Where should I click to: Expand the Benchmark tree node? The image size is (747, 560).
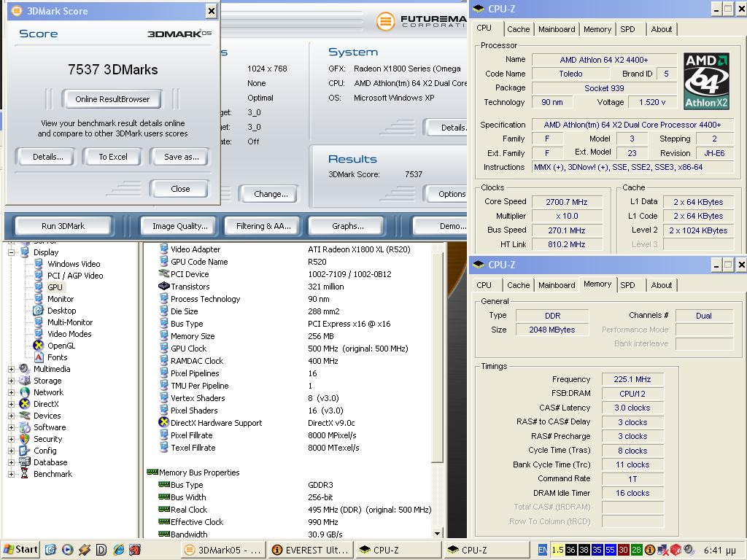click(11, 474)
